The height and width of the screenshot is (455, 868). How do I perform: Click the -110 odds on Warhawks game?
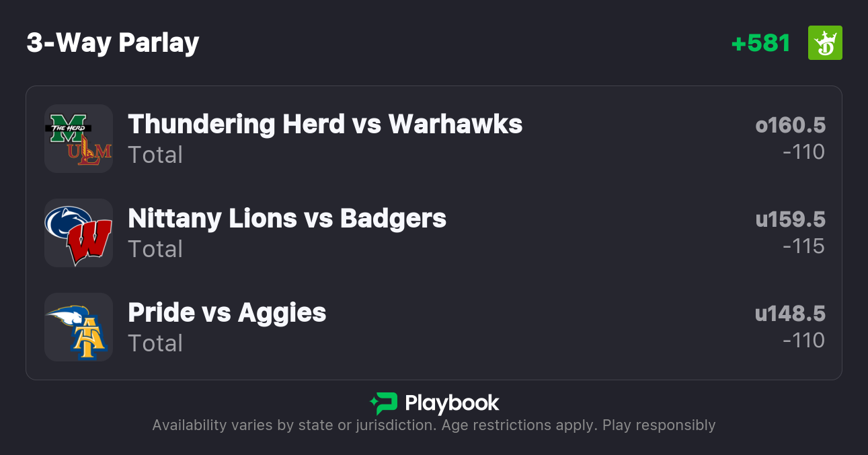point(803,152)
